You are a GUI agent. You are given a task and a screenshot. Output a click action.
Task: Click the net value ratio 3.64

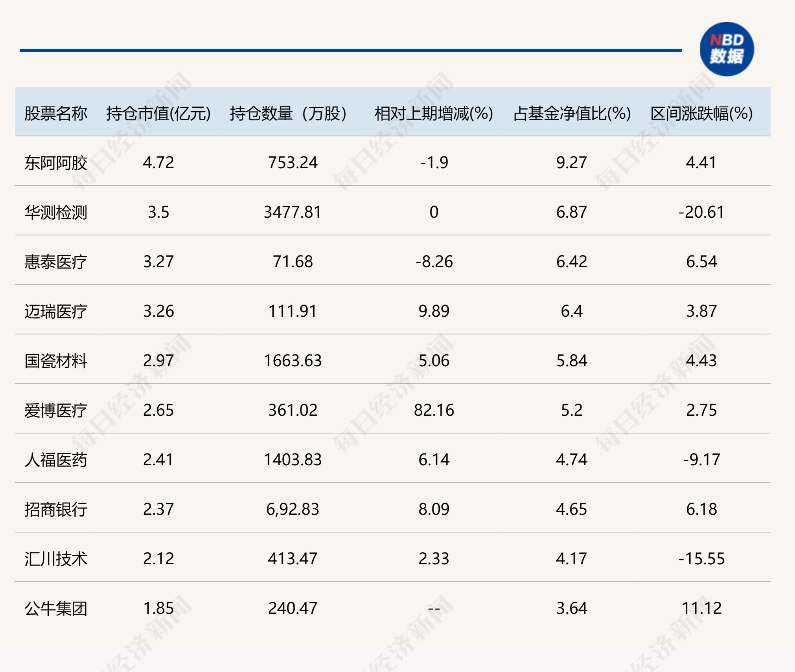point(572,608)
